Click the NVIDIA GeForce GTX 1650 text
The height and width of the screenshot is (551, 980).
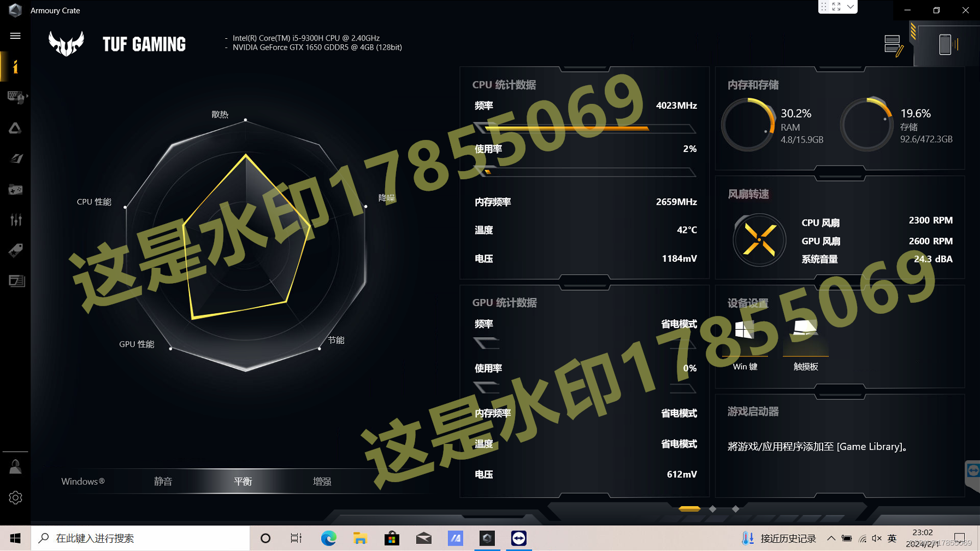pyautogui.click(x=317, y=48)
